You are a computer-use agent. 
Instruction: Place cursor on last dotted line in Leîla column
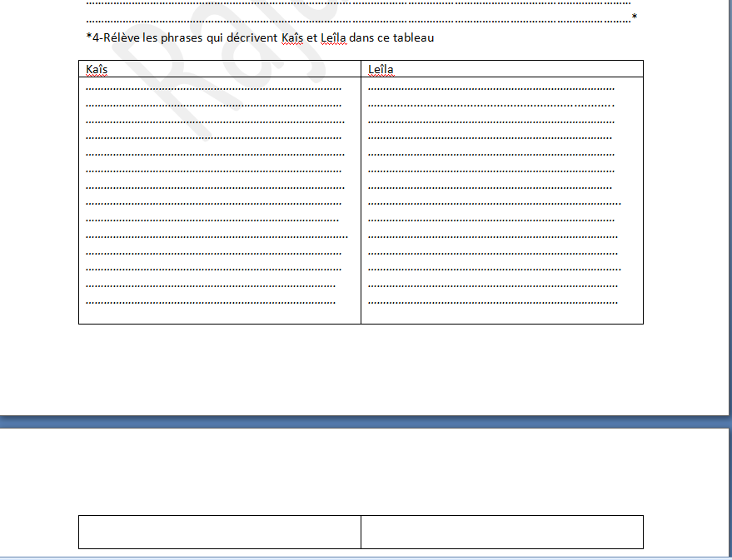(493, 301)
